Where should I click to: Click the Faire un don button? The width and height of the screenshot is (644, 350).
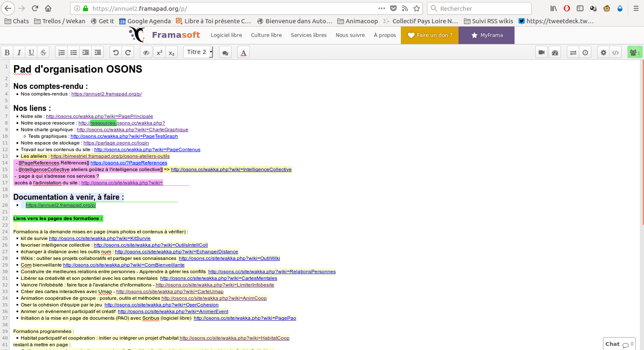point(430,35)
